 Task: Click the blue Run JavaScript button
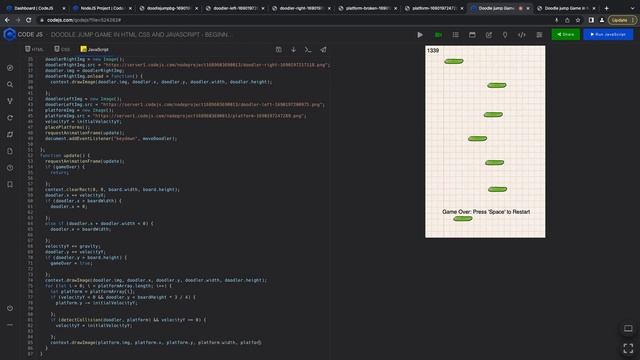pyautogui.click(x=608, y=35)
